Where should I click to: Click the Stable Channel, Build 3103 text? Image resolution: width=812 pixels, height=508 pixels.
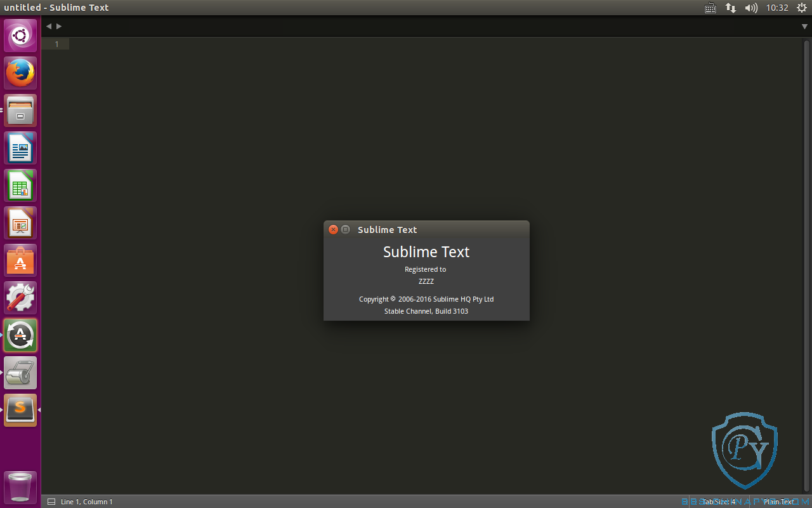tap(426, 311)
